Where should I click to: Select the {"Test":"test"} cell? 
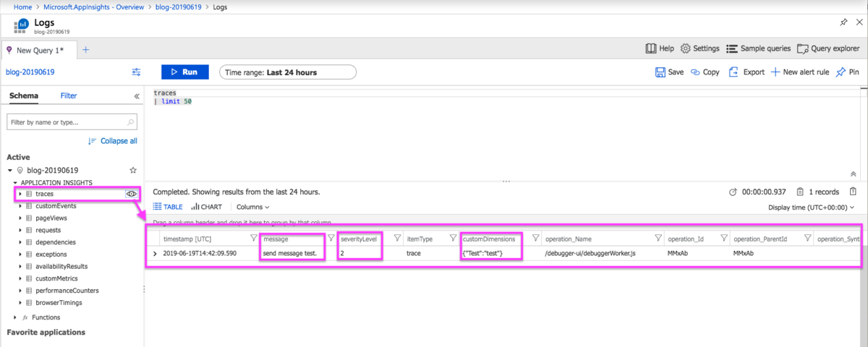tap(482, 254)
